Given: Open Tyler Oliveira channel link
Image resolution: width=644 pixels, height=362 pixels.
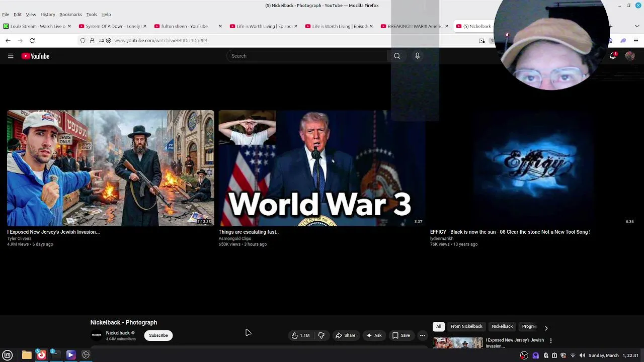Looking at the screenshot, I should 19,239.
